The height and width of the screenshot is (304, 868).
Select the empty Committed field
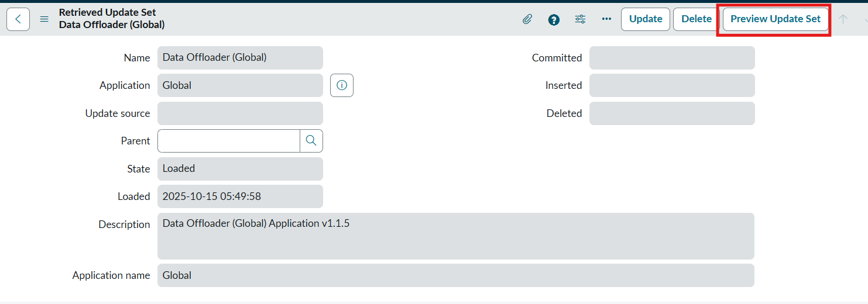(672, 58)
